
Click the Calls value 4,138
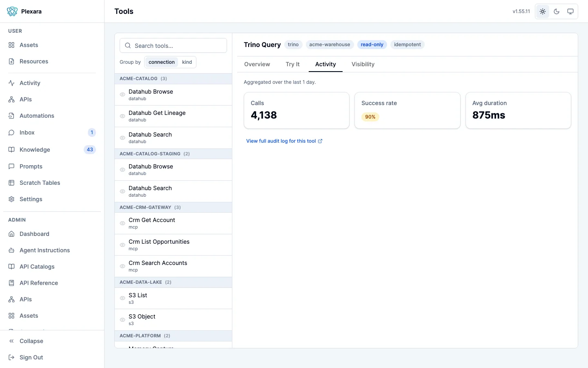264,115
